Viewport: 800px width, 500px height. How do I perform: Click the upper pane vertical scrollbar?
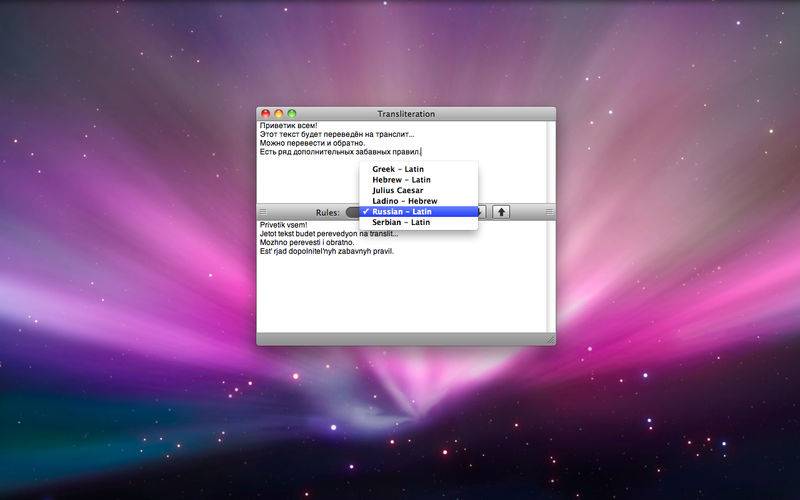(551, 162)
